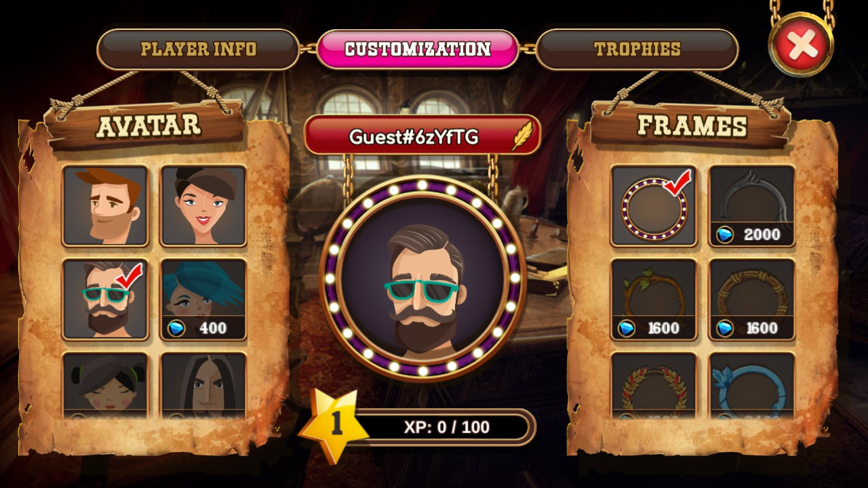Choose the woman with cap avatar
The image size is (868, 488).
203,205
